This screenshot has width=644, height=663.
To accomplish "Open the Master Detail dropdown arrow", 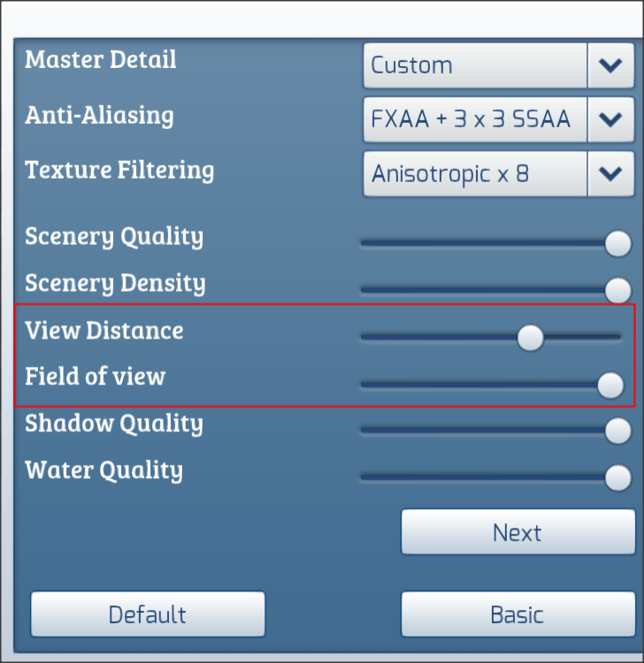I will (610, 65).
